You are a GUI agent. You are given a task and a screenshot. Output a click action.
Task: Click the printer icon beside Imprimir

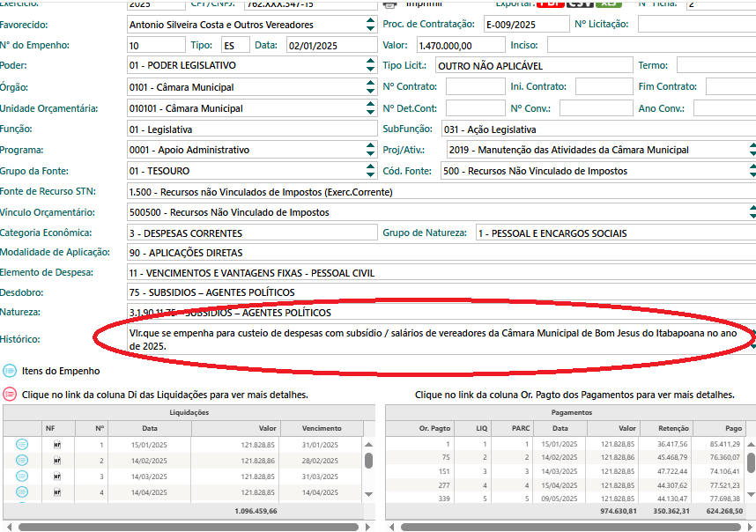click(389, 4)
